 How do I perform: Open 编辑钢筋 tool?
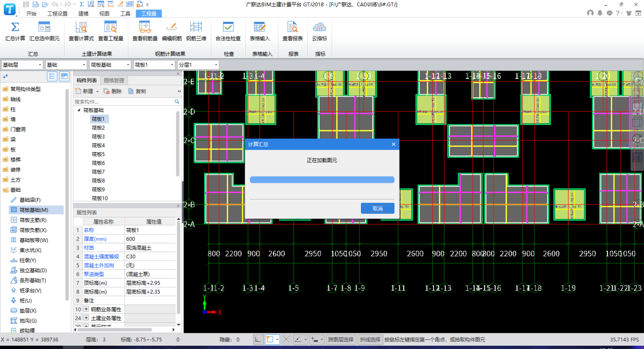(172, 31)
